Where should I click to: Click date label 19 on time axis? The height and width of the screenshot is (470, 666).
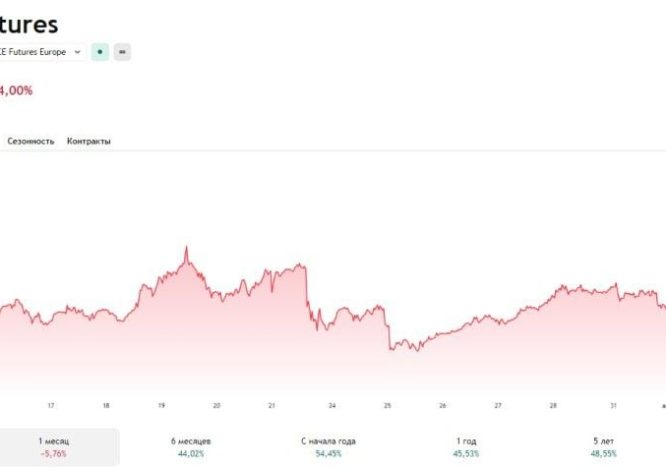pos(161,405)
